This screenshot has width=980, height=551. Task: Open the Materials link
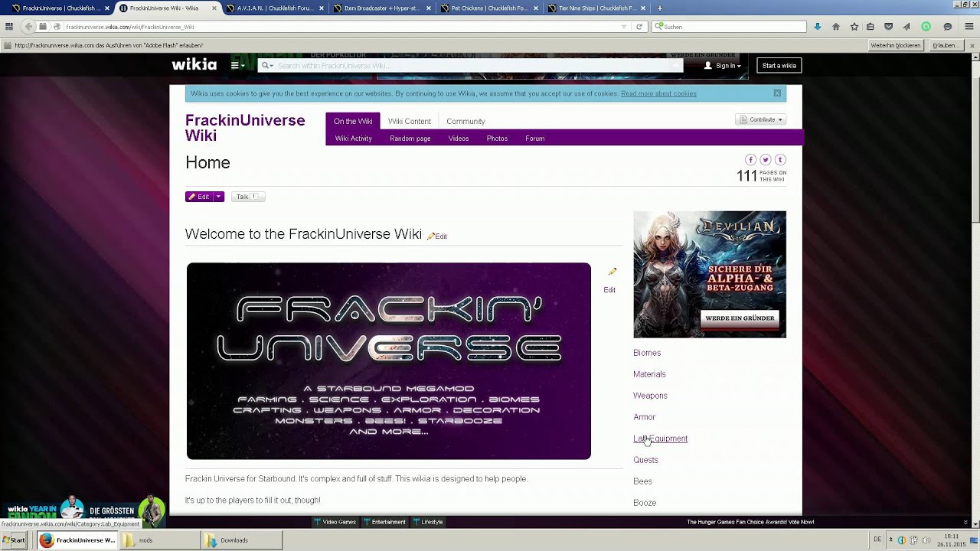pyautogui.click(x=649, y=374)
